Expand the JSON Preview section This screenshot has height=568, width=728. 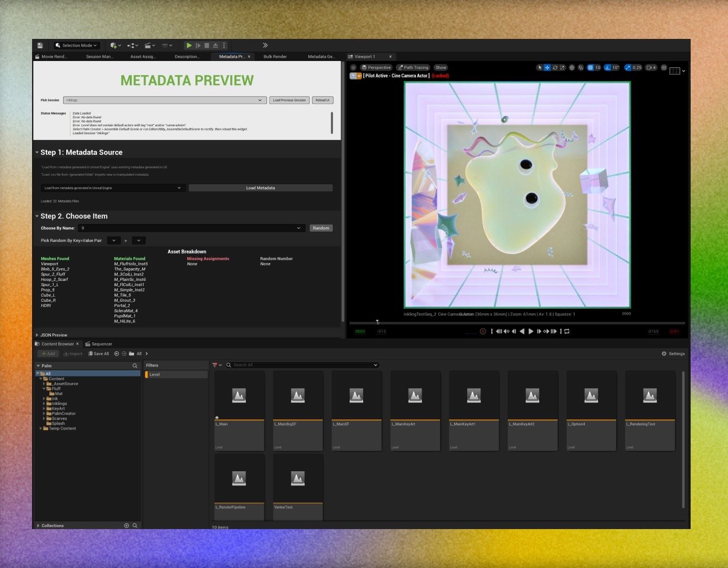click(54, 335)
